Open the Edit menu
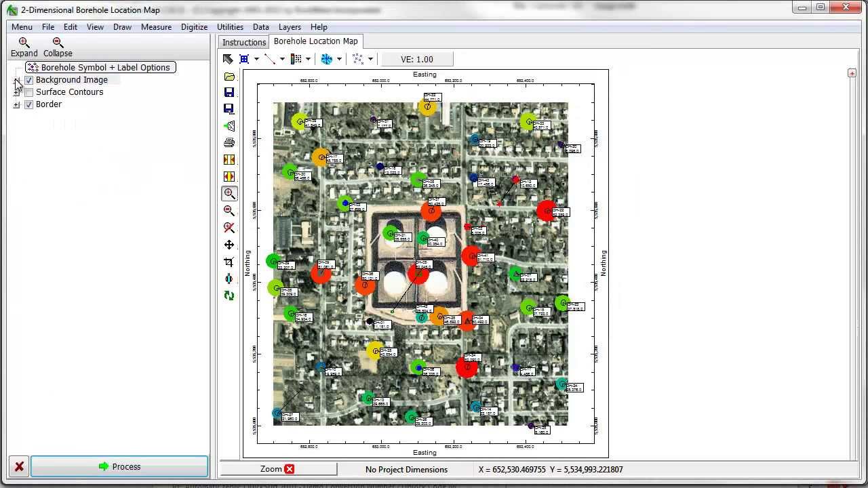 click(71, 27)
